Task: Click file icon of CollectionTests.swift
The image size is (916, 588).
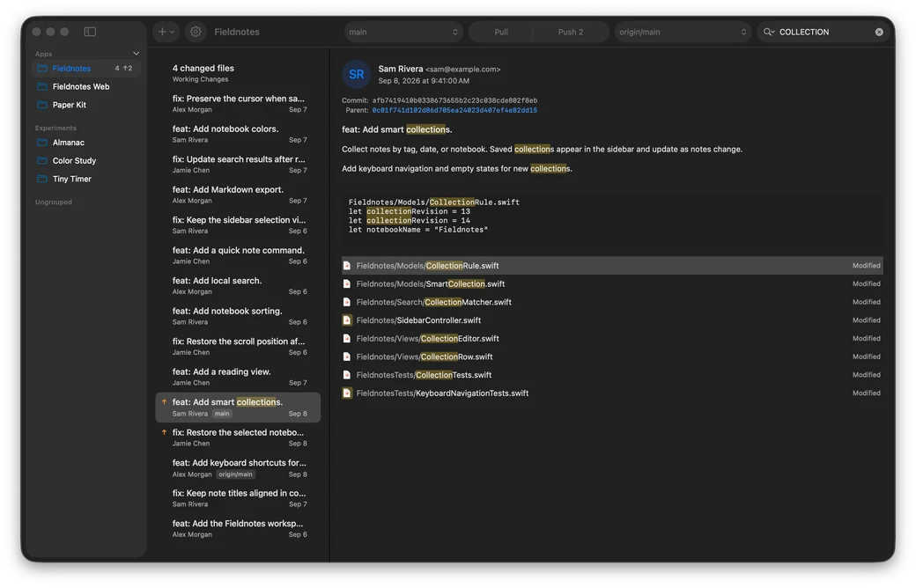Action: point(347,375)
